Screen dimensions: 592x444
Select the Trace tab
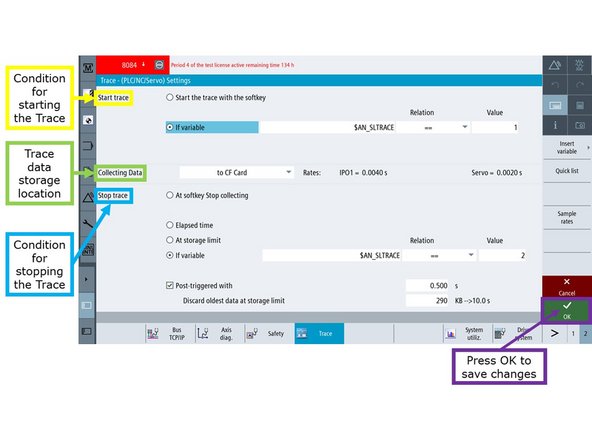tap(319, 333)
